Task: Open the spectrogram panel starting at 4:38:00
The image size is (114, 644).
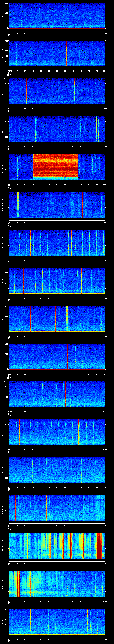Action: click(x=57, y=281)
